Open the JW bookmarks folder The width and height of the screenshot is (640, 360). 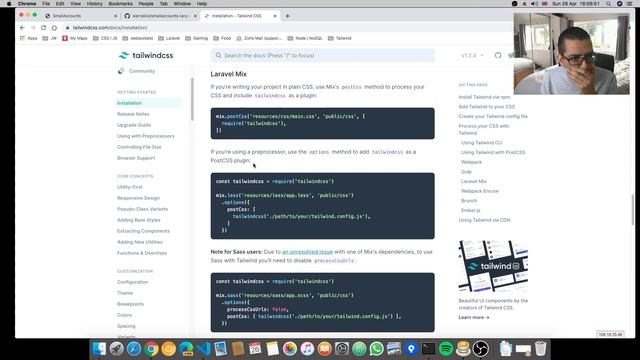click(50, 38)
